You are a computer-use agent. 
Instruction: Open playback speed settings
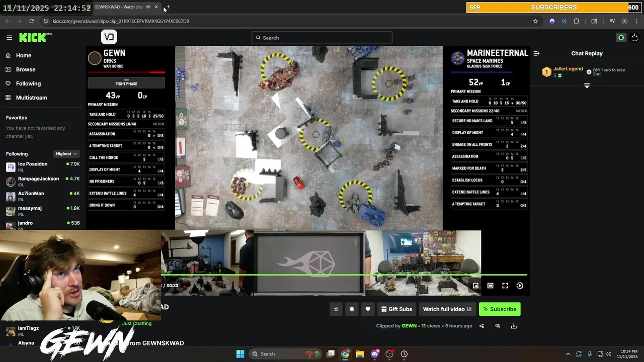pos(520,286)
